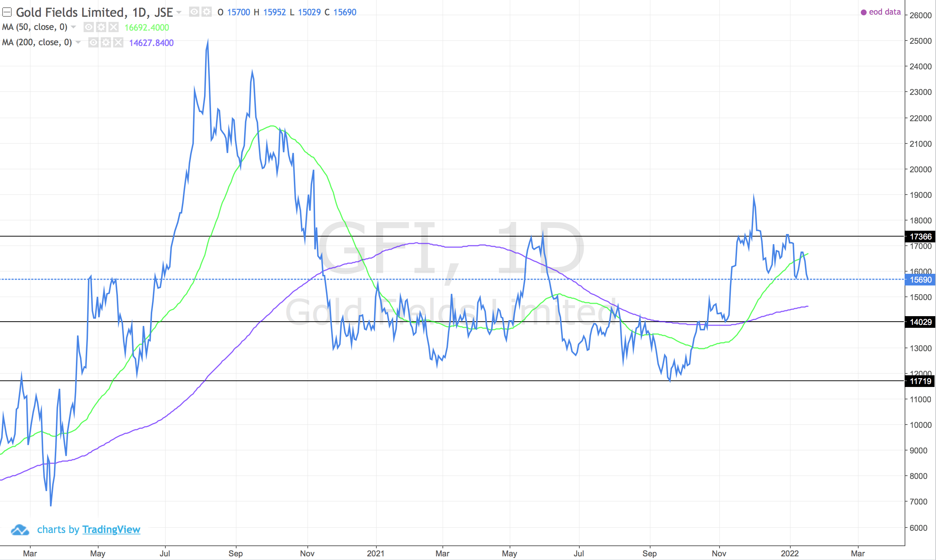The image size is (936, 560).
Task: Click the 2022 label on time axis
Action: click(790, 553)
